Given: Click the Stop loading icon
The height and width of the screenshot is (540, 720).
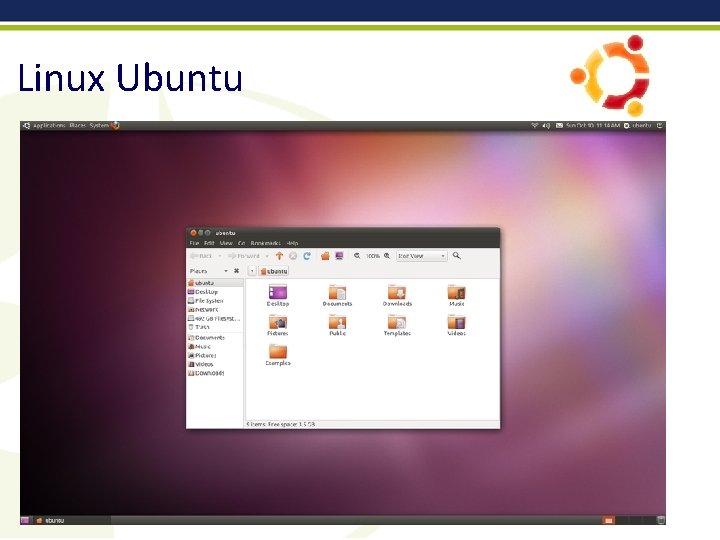Looking at the screenshot, I should (x=293, y=256).
